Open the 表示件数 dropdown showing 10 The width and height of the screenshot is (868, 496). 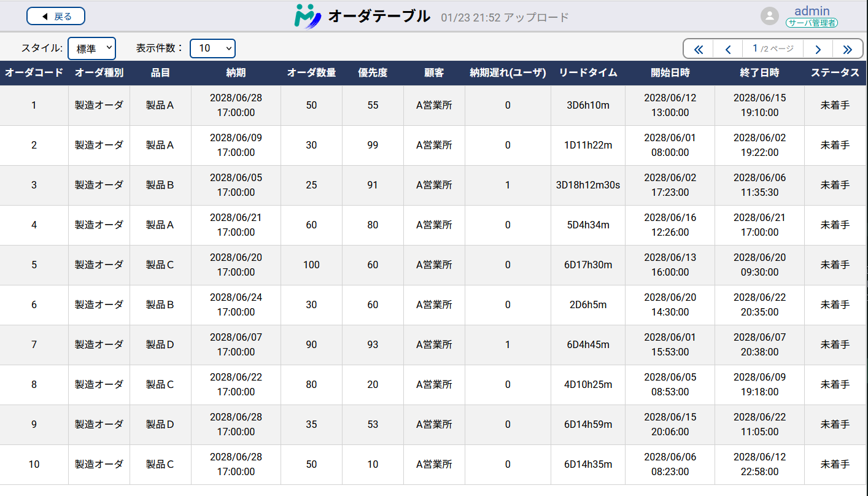point(212,48)
